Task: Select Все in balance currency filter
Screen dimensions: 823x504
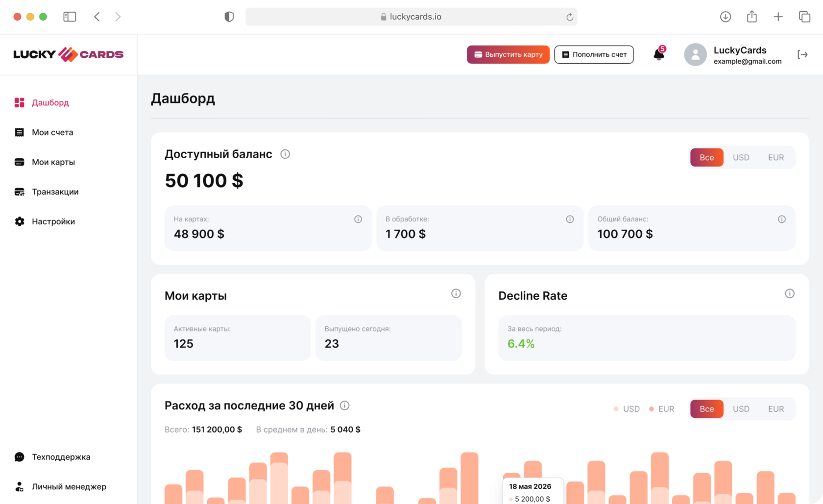Action: [x=707, y=157]
